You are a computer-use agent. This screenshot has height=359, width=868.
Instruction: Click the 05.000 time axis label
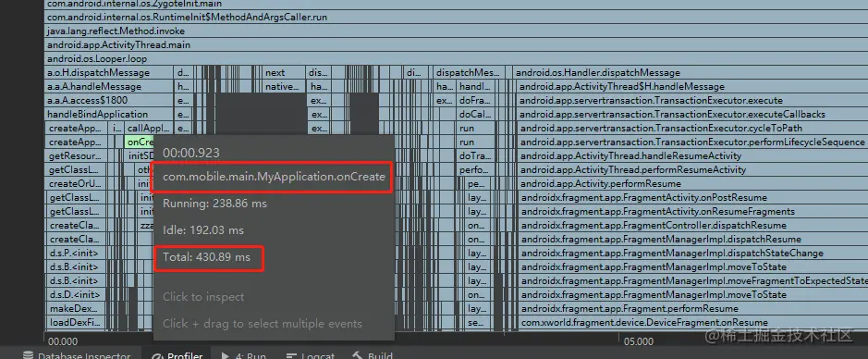coord(638,341)
